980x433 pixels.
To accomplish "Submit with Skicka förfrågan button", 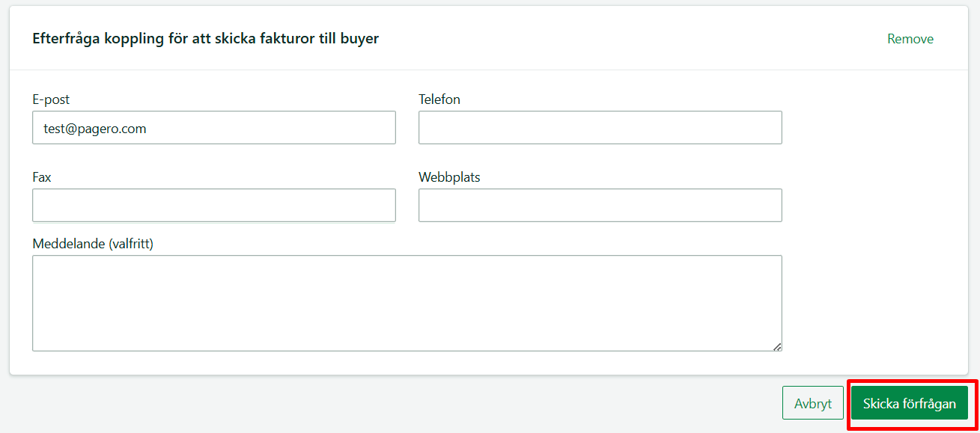I will click(910, 403).
